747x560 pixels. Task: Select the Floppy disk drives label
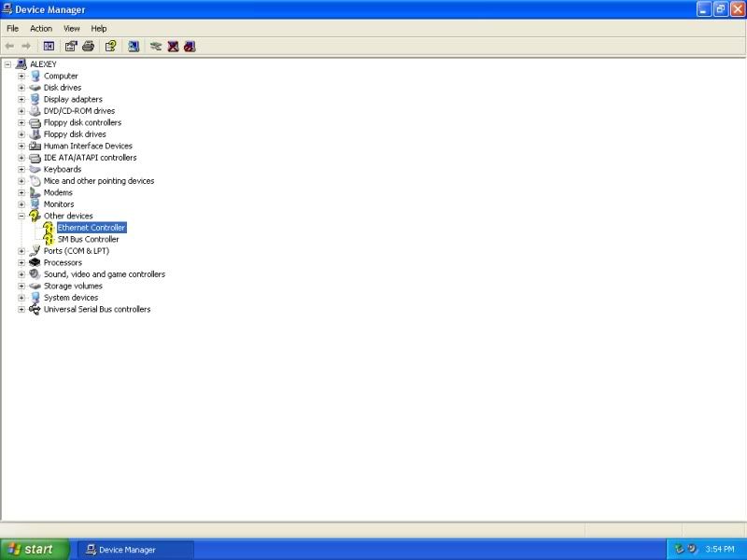click(x=75, y=134)
